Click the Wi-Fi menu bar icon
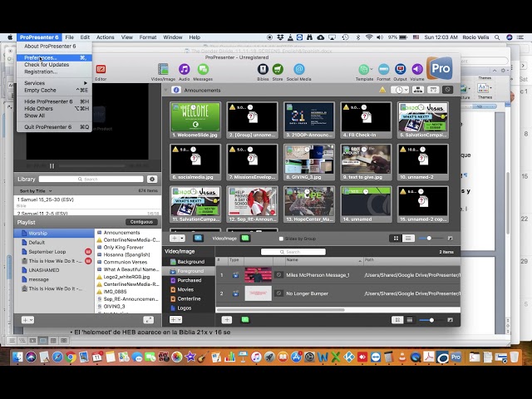 [x=369, y=37]
